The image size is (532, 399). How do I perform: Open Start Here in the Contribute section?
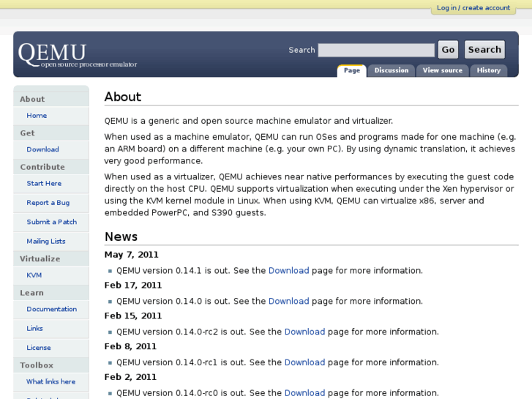(44, 183)
